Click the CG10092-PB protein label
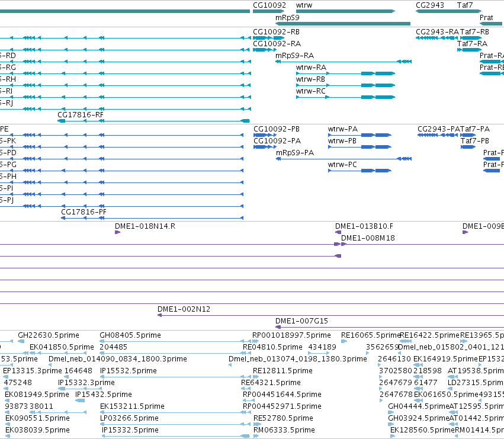 tap(277, 129)
